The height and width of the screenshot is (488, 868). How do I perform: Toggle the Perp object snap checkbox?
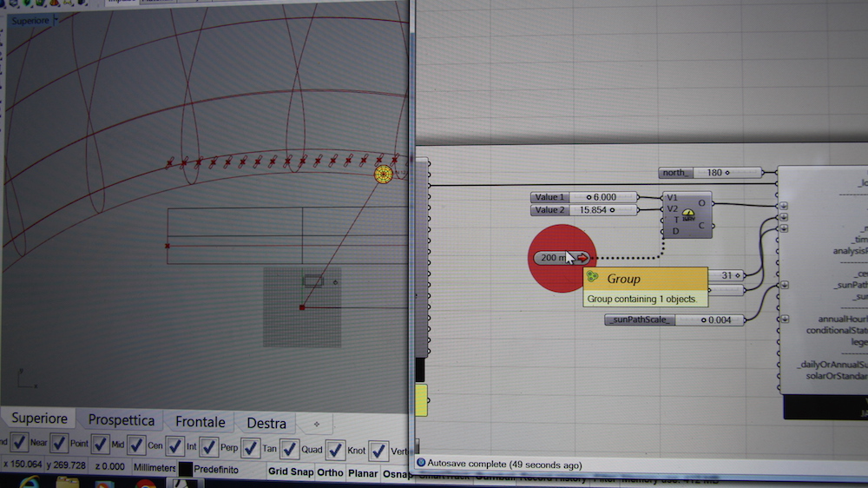[x=208, y=446]
